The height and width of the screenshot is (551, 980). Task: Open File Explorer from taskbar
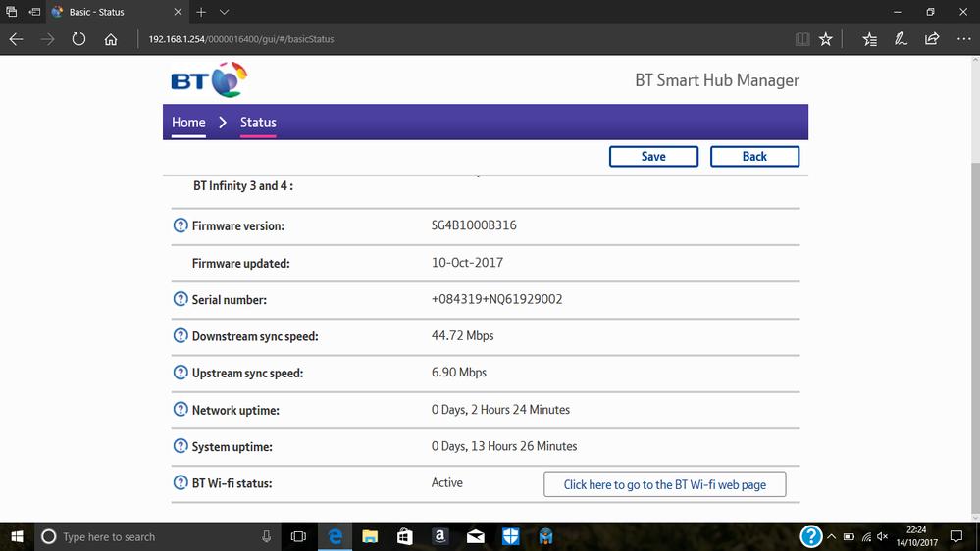pos(370,536)
